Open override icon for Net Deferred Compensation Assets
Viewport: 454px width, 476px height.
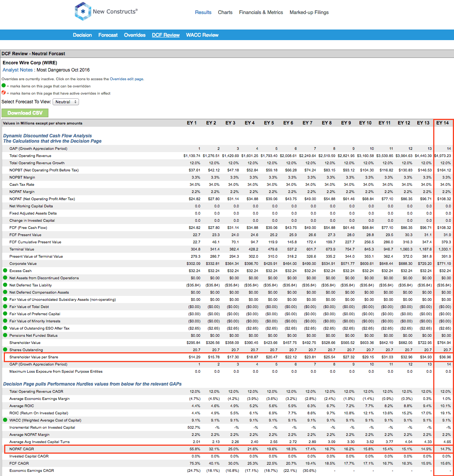pyautogui.click(x=5, y=292)
